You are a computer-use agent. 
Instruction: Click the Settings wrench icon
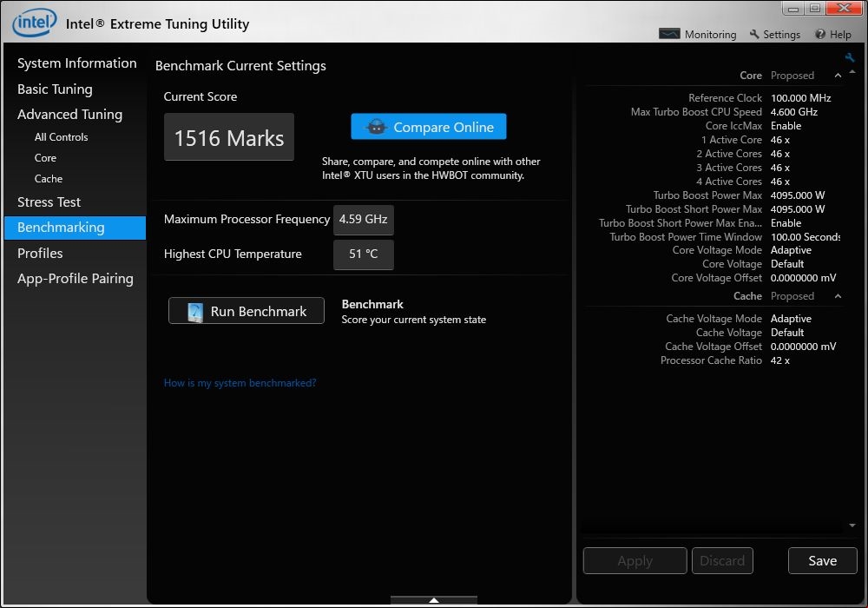coord(754,35)
